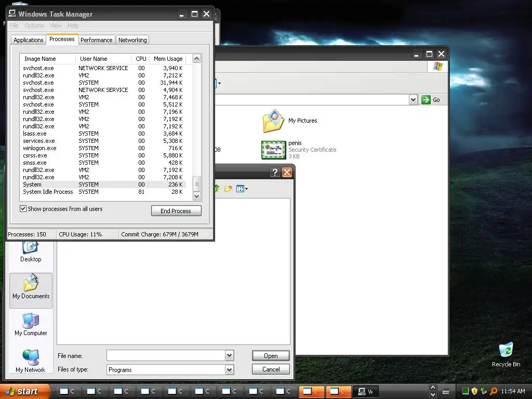Sort processes by User Name column
The image size is (532, 399).
tap(103, 59)
